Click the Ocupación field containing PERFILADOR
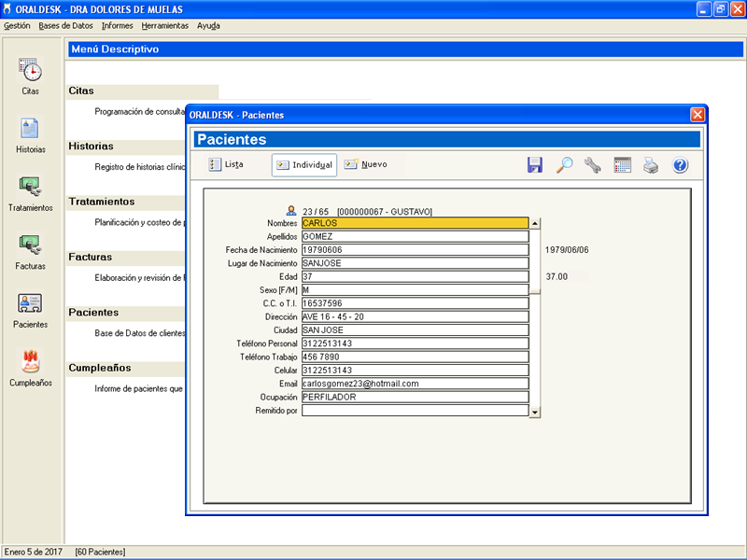This screenshot has width=747, height=560. [x=415, y=397]
